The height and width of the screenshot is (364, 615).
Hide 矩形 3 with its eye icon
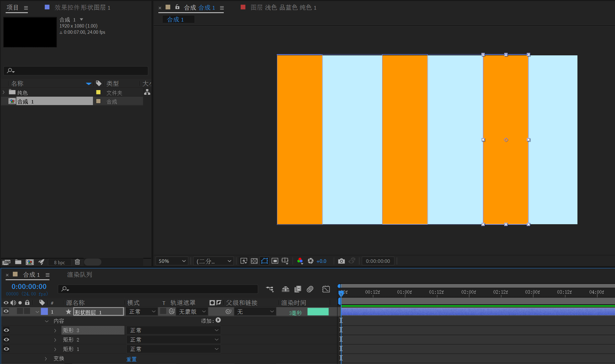(6, 330)
